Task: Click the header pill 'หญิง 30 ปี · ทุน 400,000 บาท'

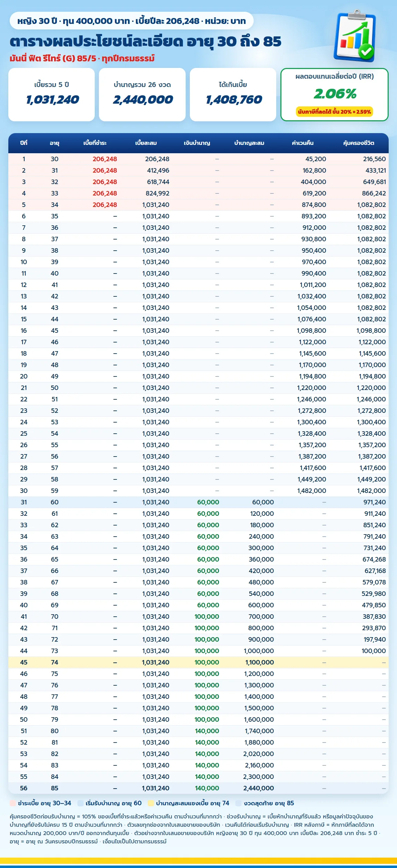Action: (x=132, y=21)
